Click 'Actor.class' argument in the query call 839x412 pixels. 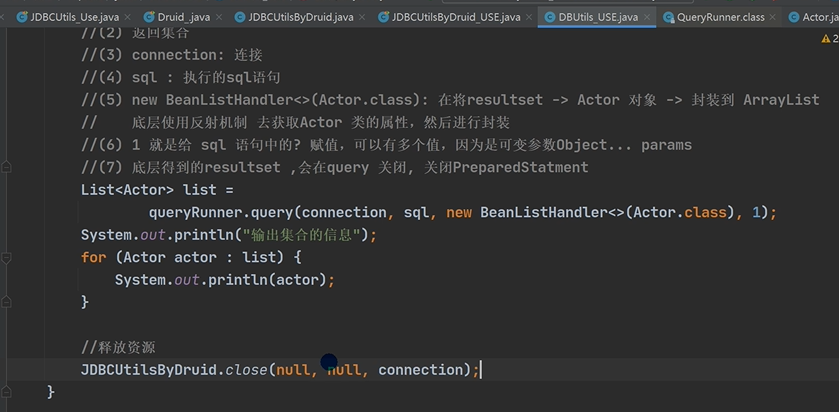coord(678,212)
